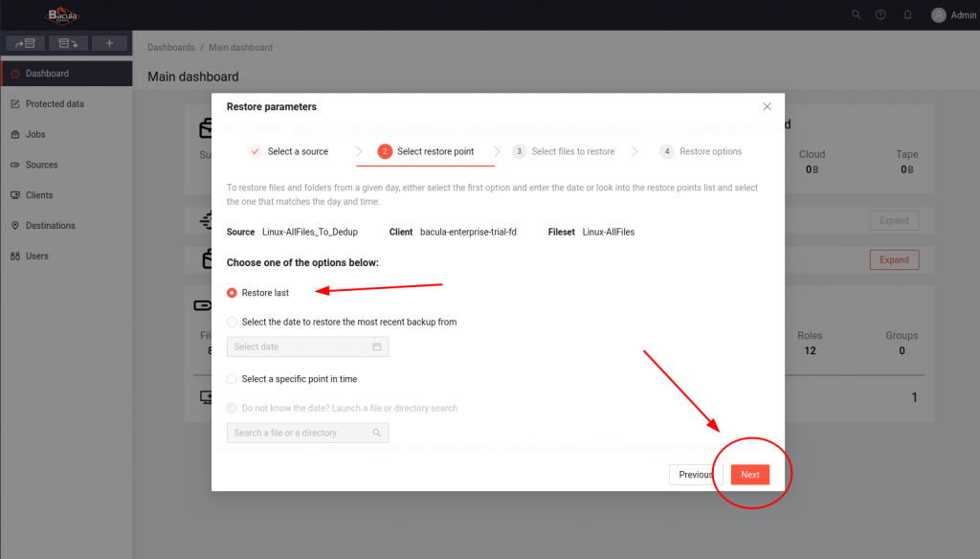
Task: Open the Select date picker field
Action: (307, 347)
